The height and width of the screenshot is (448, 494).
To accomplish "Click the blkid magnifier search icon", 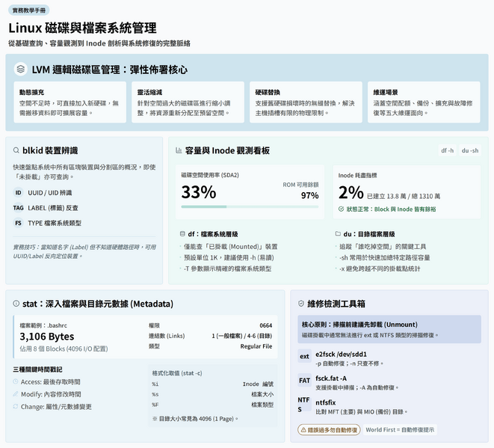I will pyautogui.click(x=16, y=150).
